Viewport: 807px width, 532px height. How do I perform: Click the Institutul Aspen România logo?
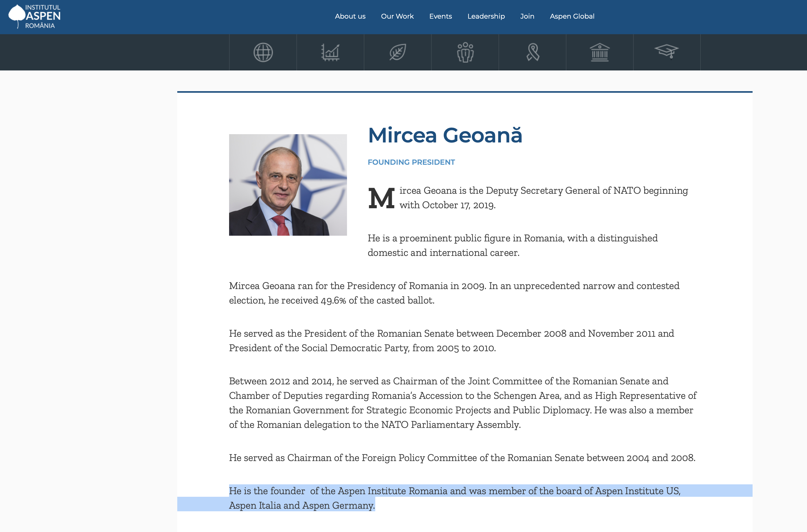[35, 16]
